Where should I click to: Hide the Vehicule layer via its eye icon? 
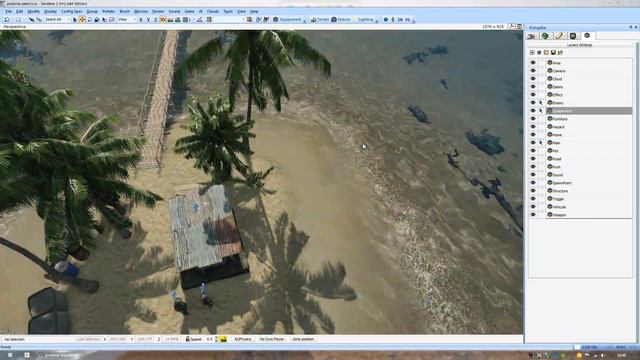click(533, 207)
